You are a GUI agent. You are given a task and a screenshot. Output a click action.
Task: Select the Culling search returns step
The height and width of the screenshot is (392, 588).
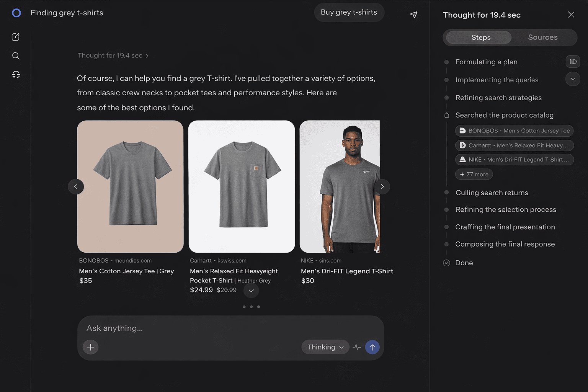point(492,193)
